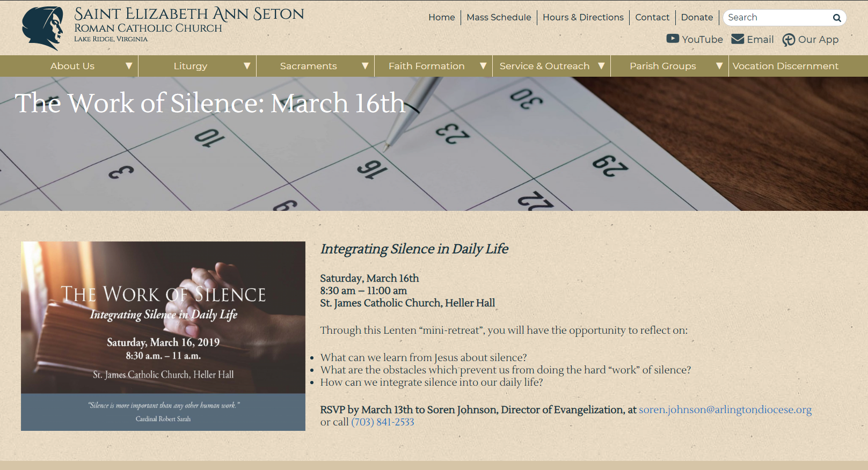Open the Vocation Discernment menu item
Image resolution: width=868 pixels, height=470 pixels.
pyautogui.click(x=785, y=66)
